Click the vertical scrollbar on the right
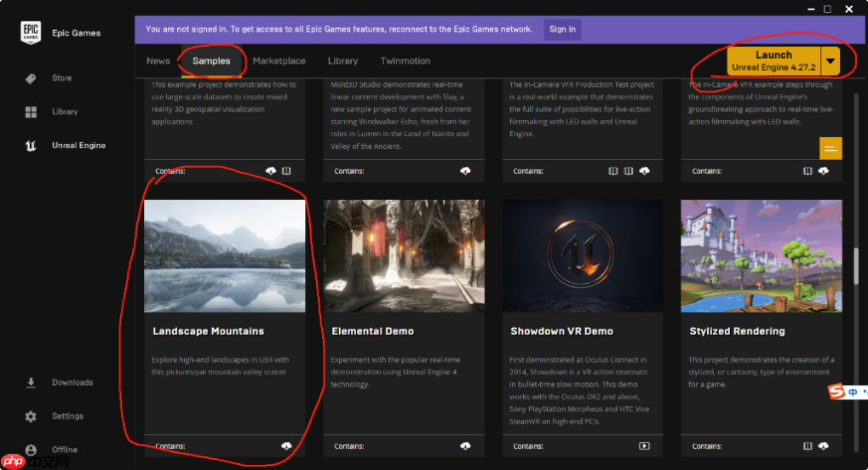 click(x=856, y=278)
